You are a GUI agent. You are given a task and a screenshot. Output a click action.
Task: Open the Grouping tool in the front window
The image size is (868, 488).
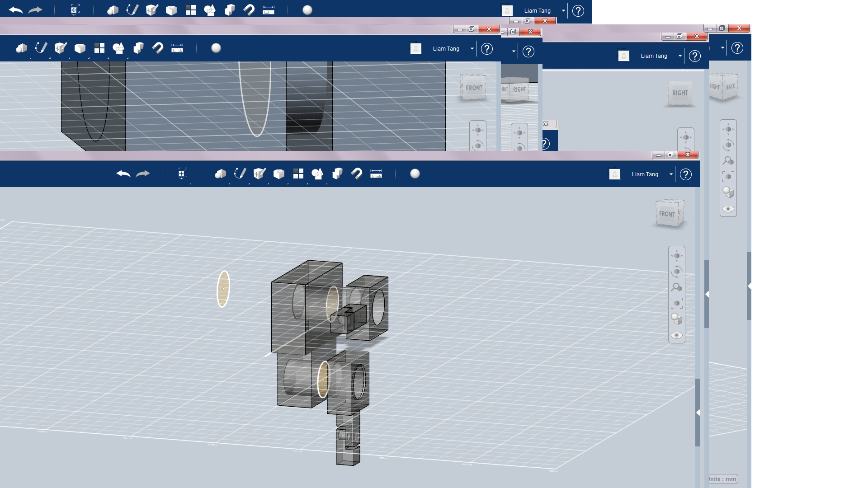tap(317, 174)
